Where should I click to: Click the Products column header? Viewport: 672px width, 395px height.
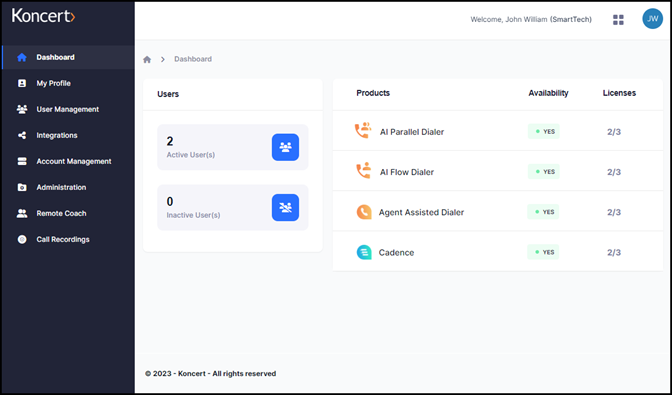pyautogui.click(x=373, y=93)
